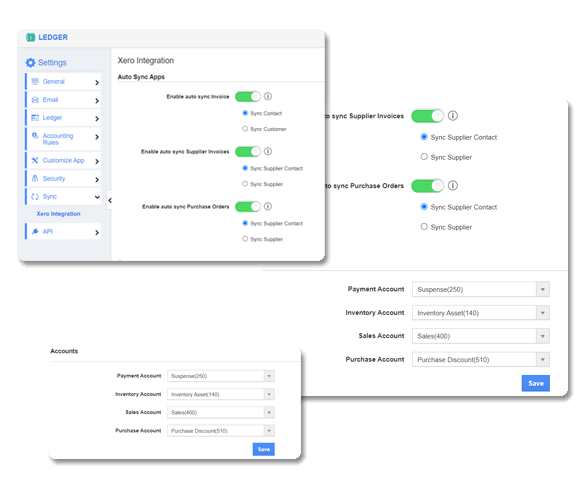Screen dimensions: 580x480
Task: Click the info icon beside auto sync Invoice toggle
Action: click(268, 96)
